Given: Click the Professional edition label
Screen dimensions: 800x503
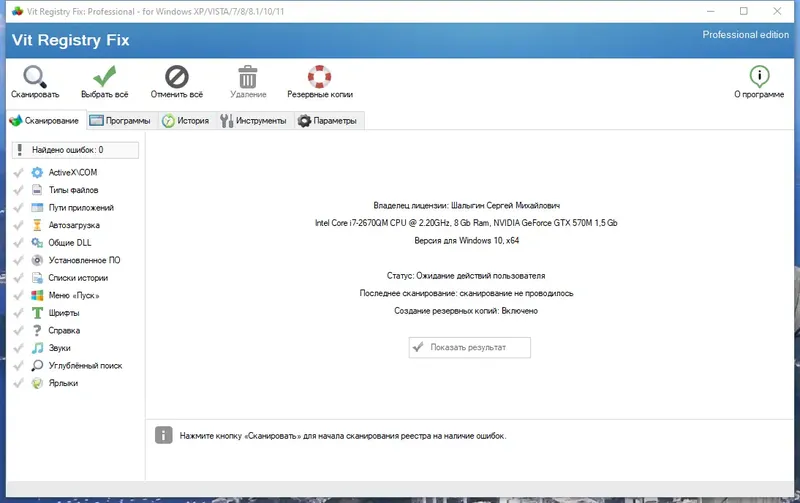Looking at the screenshot, I should tap(745, 35).
